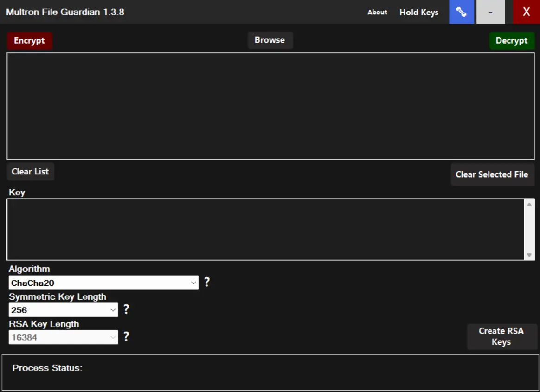Open the 256 symmetric key length dropdown

click(64, 310)
